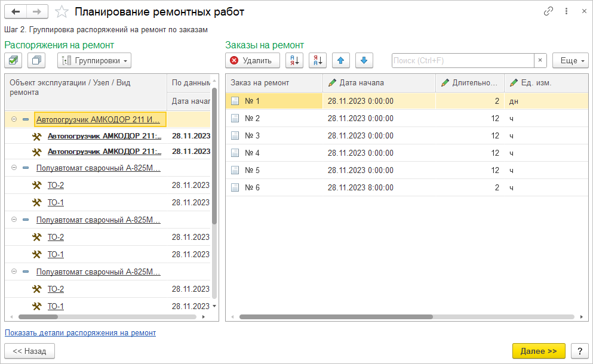Select all repair orders with check icon
593x364 pixels.
[x=14, y=60]
